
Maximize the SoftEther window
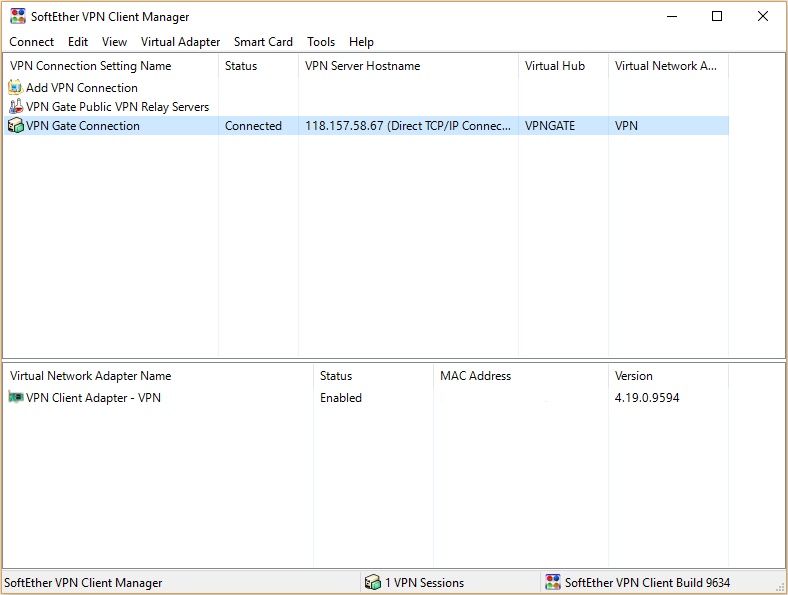point(717,16)
